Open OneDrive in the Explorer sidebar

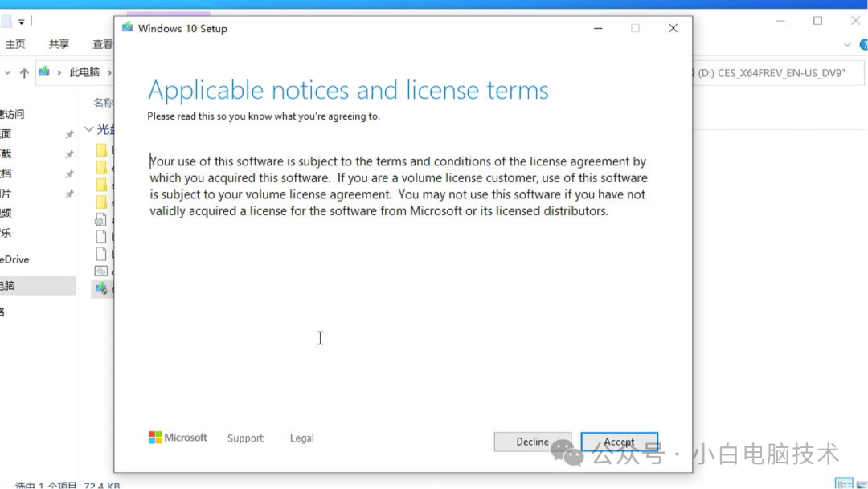click(14, 259)
